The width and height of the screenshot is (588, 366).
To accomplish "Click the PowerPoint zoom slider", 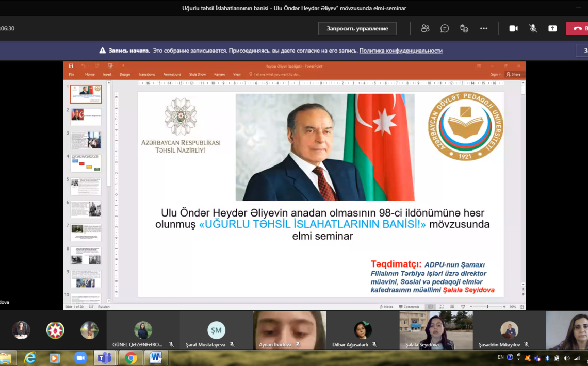I will click(x=487, y=307).
